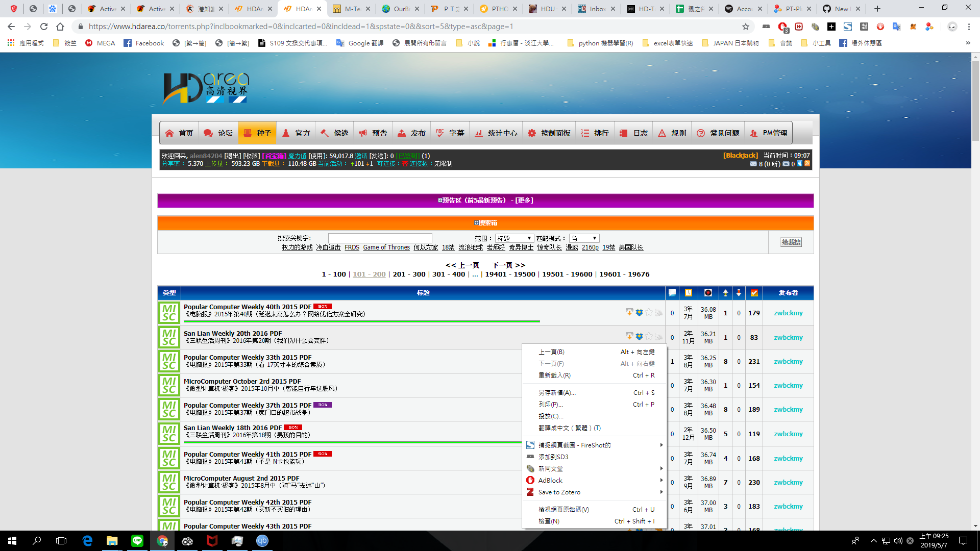Toggle the bookmark star on San Lian Weekly 18th
Image resolution: width=980 pixels, height=551 pixels.
pos(649,434)
